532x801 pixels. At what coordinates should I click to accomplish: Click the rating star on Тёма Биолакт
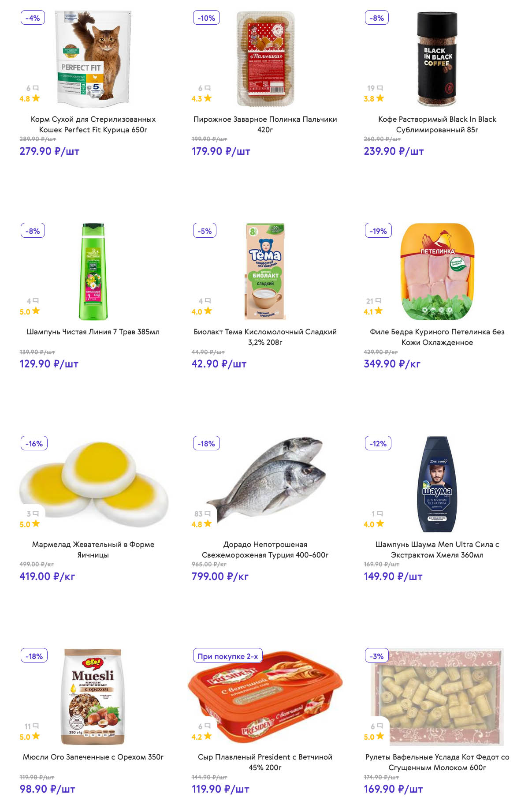[208, 311]
